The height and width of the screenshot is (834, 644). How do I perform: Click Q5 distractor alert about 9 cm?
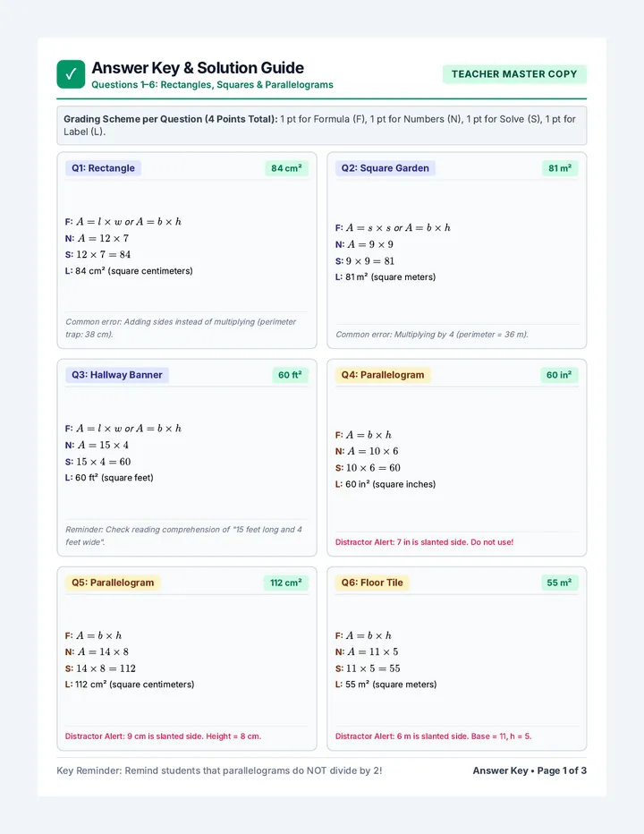pyautogui.click(x=164, y=736)
